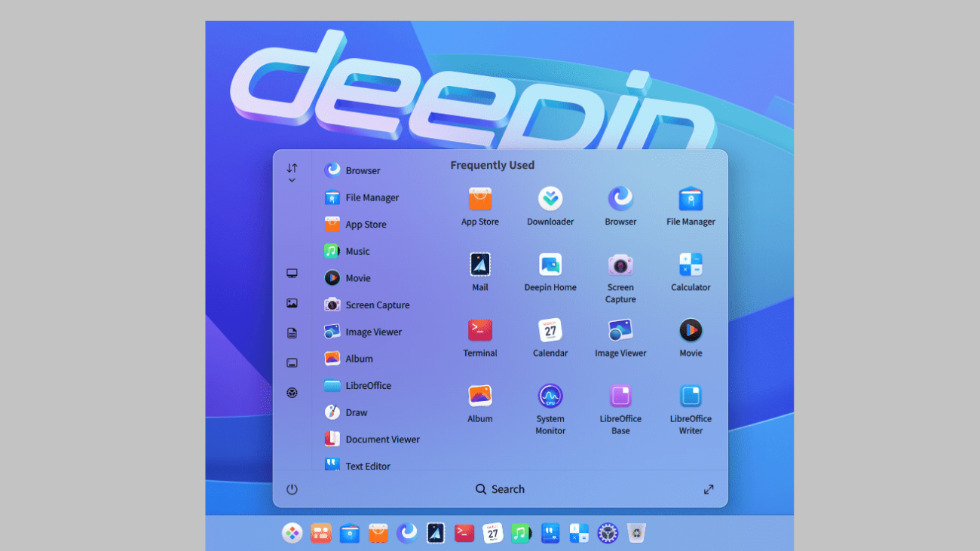Launch Terminal from the dock

click(x=464, y=533)
